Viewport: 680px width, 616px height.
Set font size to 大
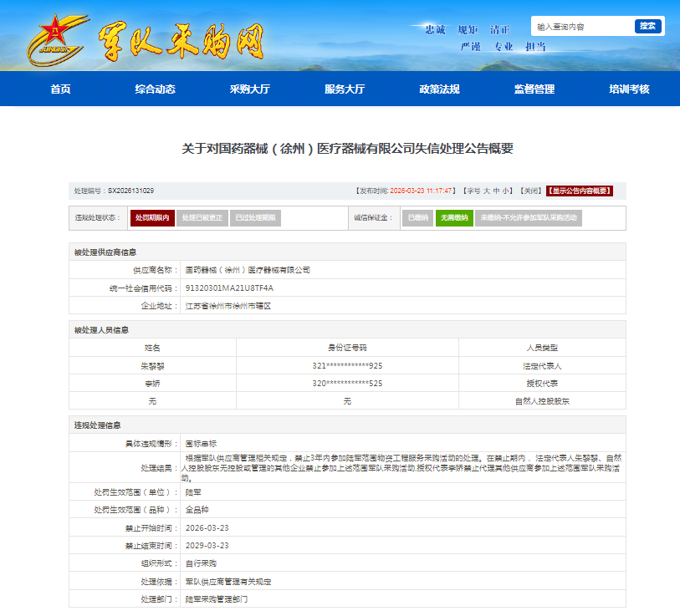point(486,191)
